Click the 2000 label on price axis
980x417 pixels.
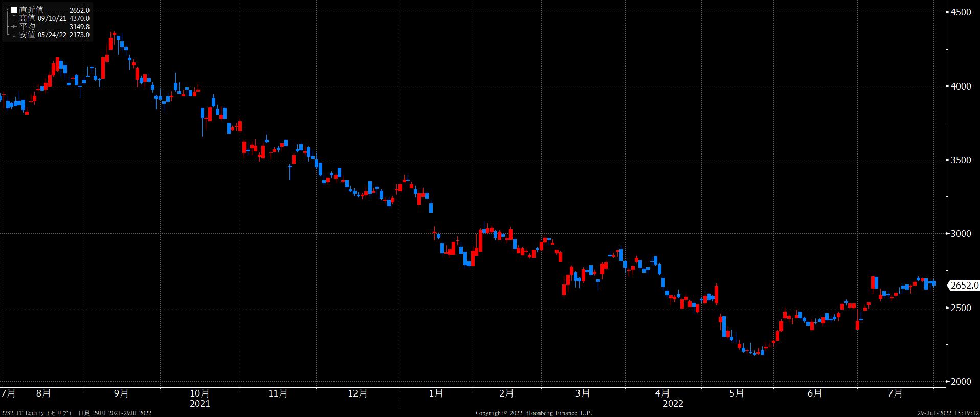coord(961,381)
